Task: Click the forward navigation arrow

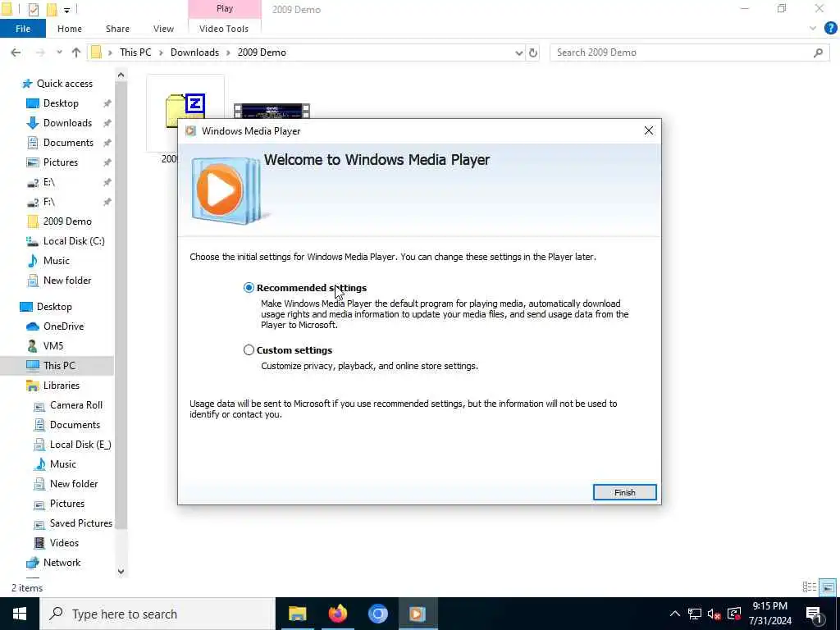Action: tap(40, 52)
